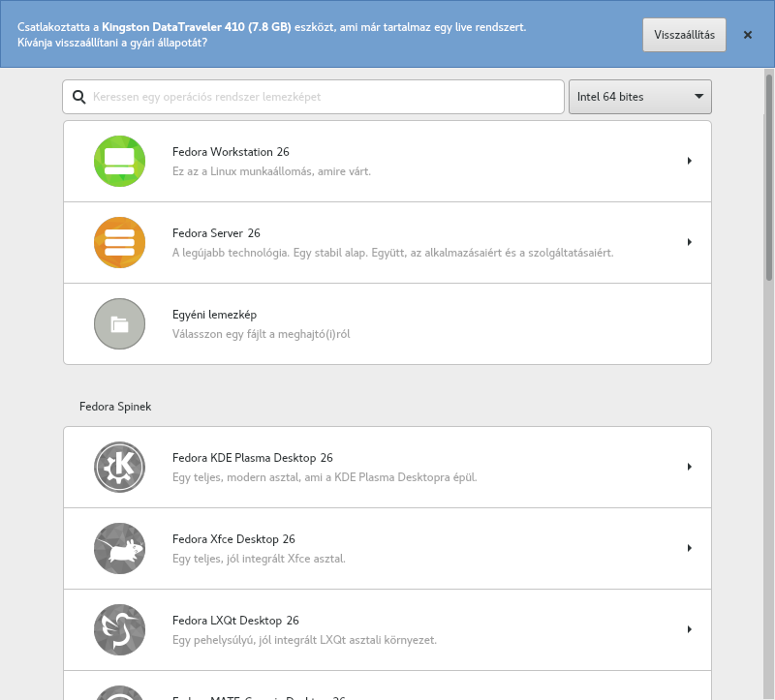The image size is (775, 700).
Task: Select Fedora Xfce Desktop 26 title
Action: click(x=233, y=539)
